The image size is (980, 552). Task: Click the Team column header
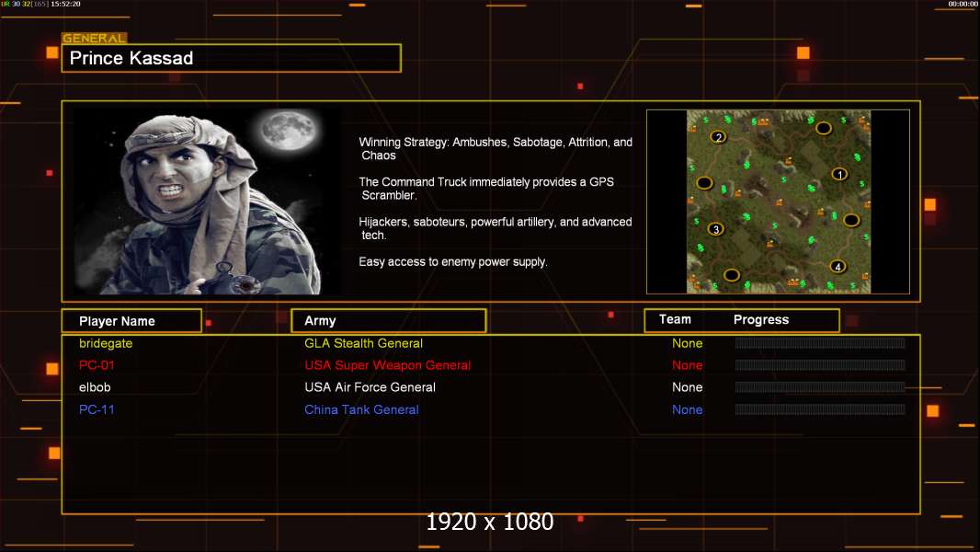coord(675,319)
